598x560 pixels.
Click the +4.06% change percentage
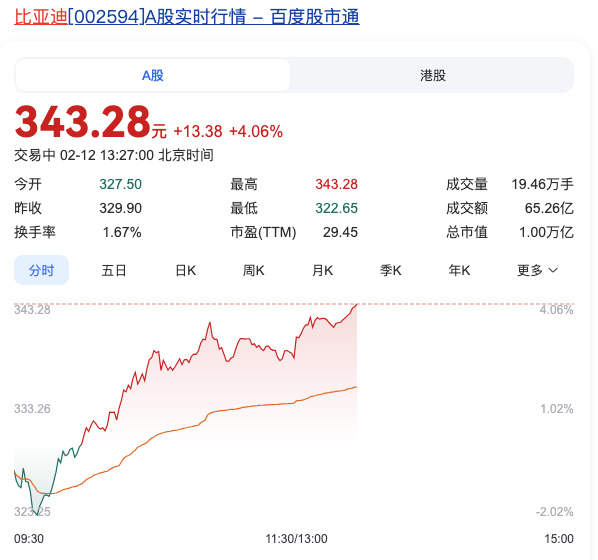pos(256,132)
